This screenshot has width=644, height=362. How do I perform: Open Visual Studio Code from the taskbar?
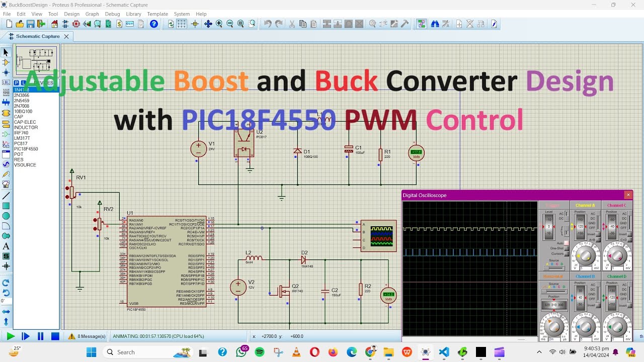coord(444,352)
